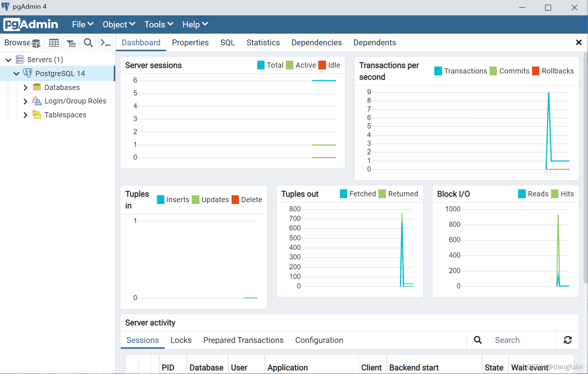
Task: Click the Active legend swatch
Action: click(289, 65)
